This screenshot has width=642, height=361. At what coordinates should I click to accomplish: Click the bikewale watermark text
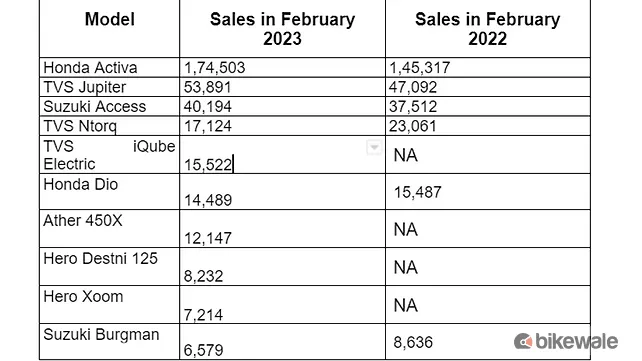pos(576,341)
